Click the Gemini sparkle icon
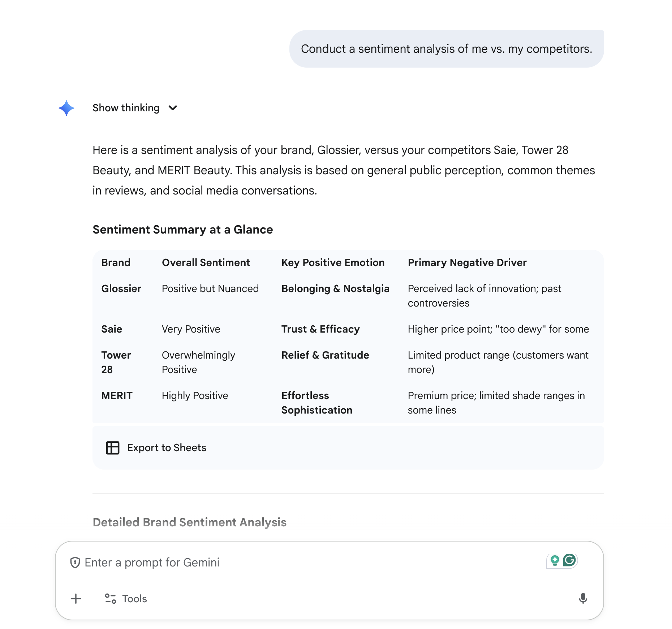672x629 pixels. pyautogui.click(x=66, y=108)
